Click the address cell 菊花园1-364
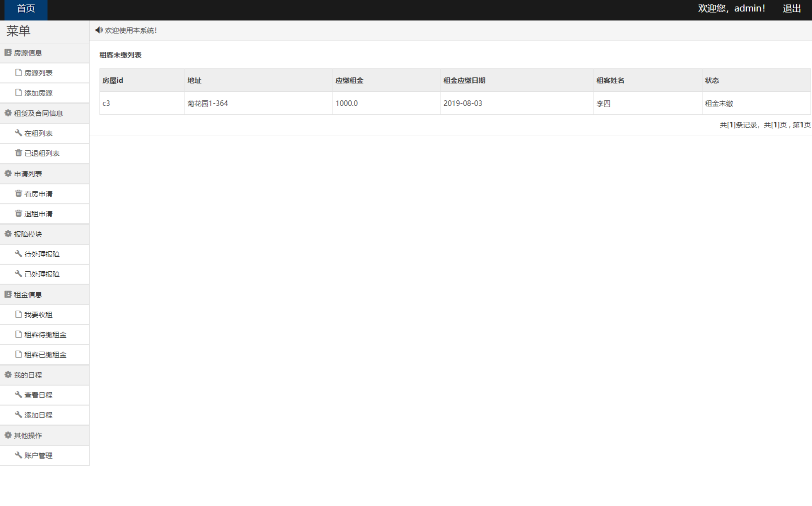Screen dimensions: 812x506 258,103
